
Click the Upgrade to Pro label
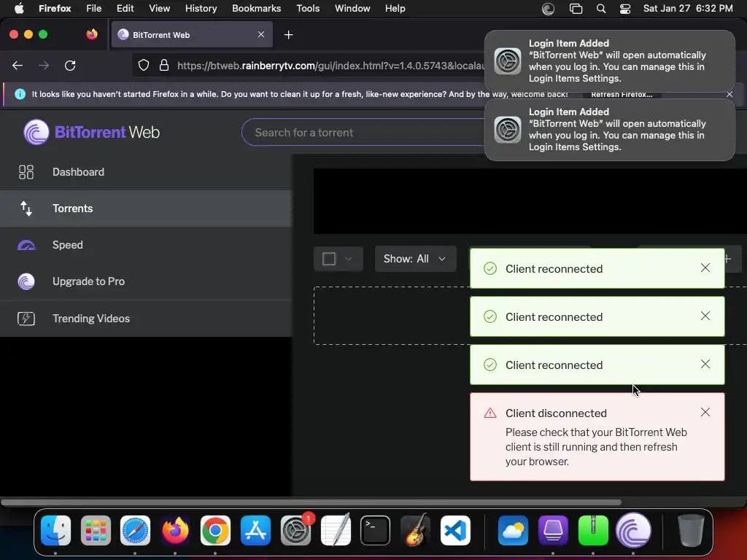(x=88, y=281)
